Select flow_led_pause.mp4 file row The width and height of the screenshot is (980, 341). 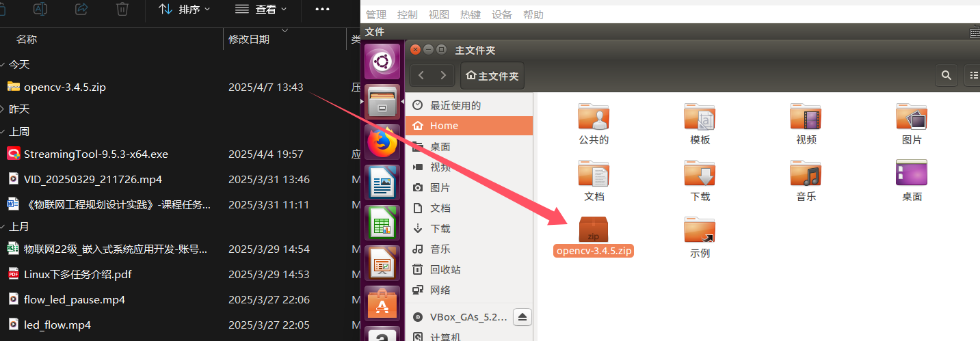tap(180, 299)
